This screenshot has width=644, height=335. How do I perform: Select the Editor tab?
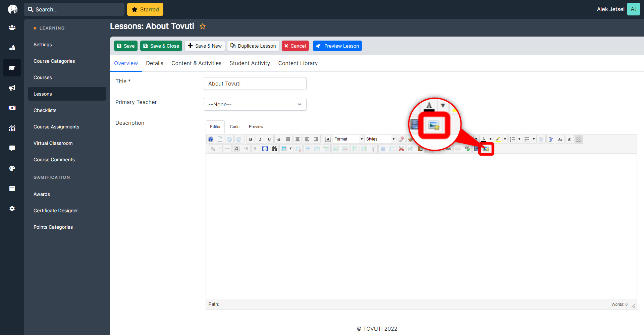215,127
